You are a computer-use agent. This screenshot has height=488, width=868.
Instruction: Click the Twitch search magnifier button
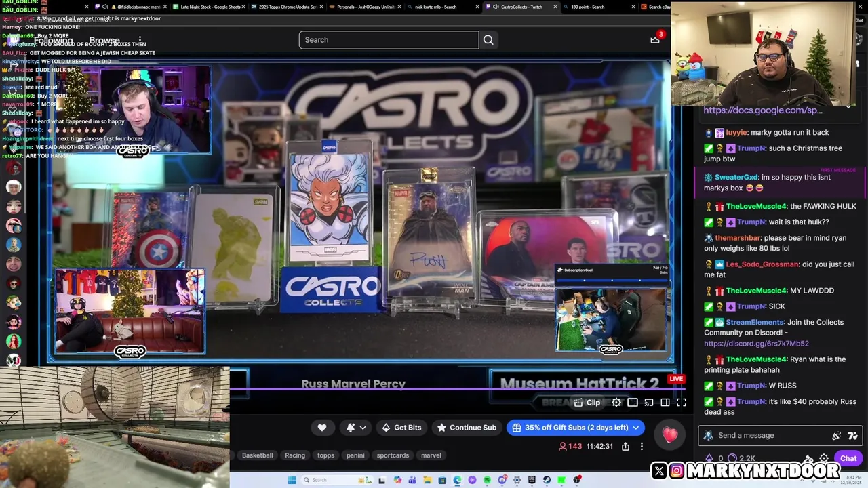488,40
